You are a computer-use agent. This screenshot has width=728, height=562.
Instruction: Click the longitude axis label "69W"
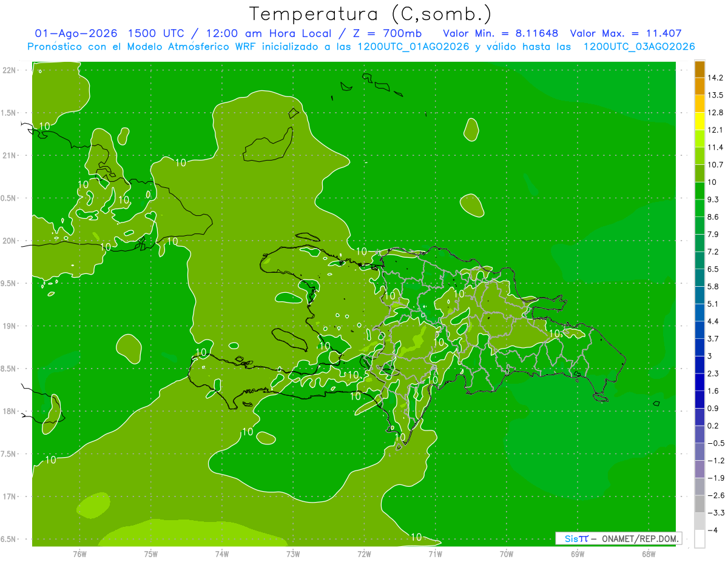577,554
